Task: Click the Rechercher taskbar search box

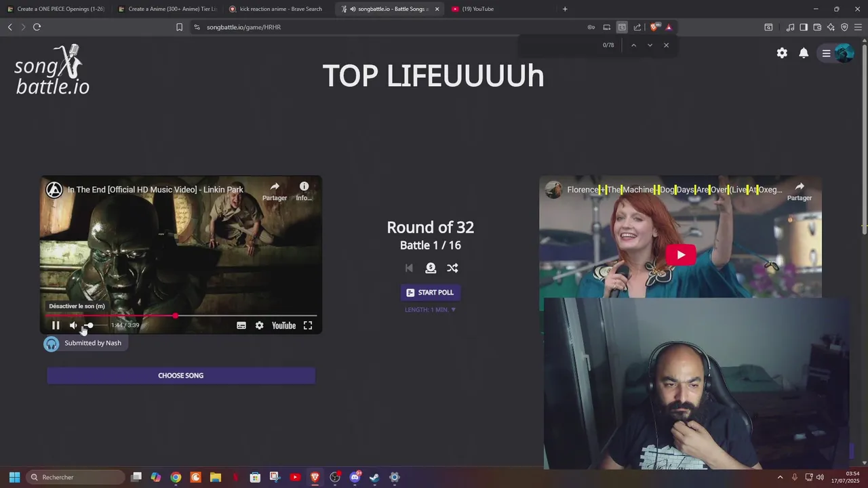Action: point(76,477)
